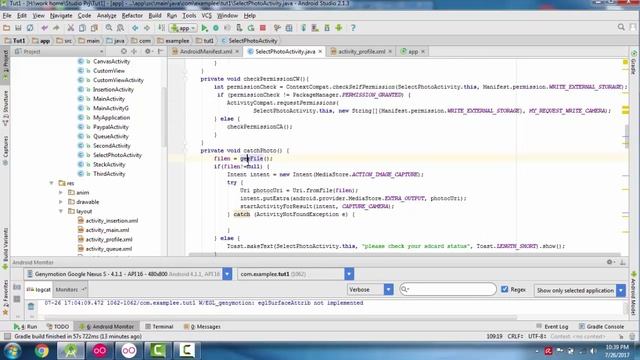Expand the anim folder
Image resolution: width=640 pixels, height=360 pixels.
(61, 193)
